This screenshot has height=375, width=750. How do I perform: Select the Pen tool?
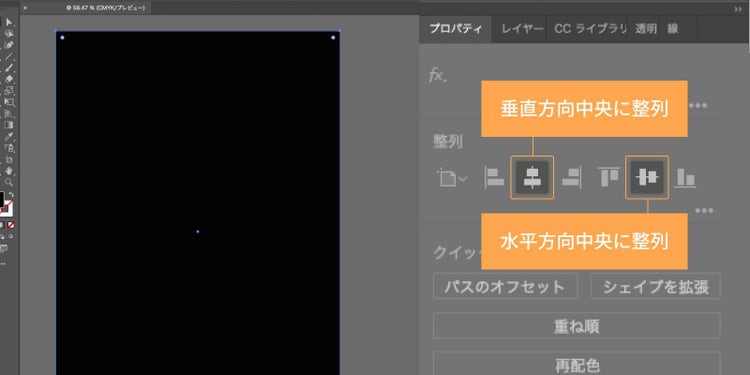9,45
